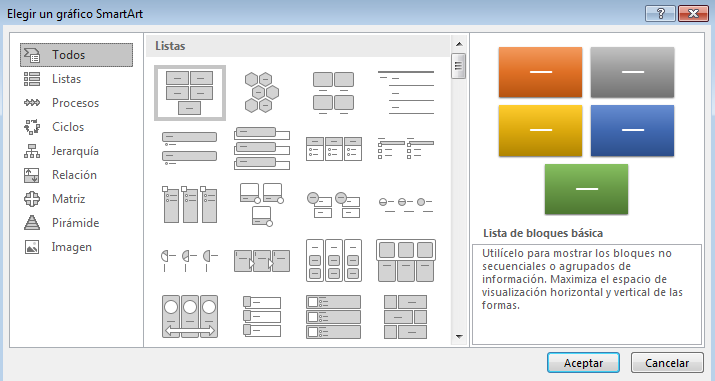715x381 pixels.
Task: Click the scroll up arrow in layout gallery
Action: (x=459, y=44)
